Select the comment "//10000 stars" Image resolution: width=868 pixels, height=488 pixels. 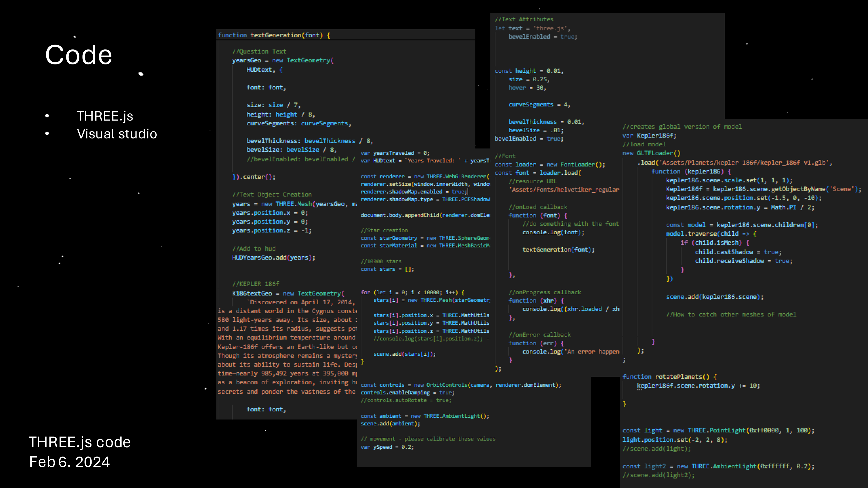pyautogui.click(x=381, y=261)
